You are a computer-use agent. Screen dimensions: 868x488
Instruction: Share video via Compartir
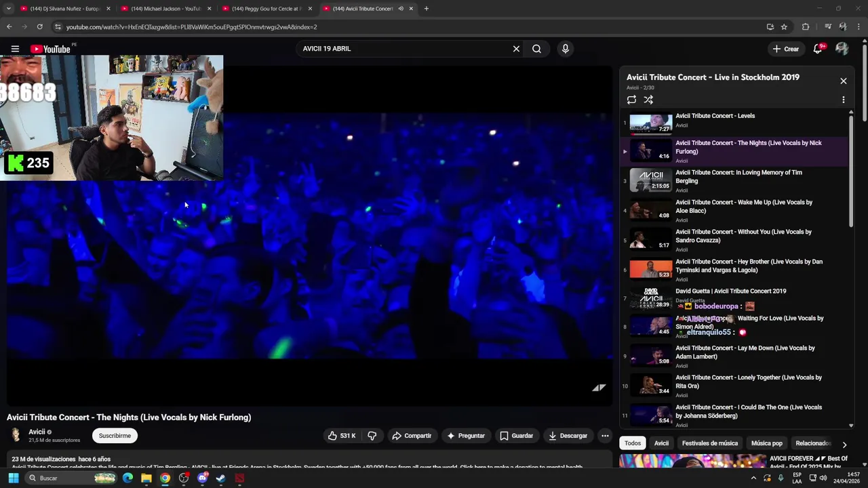(x=412, y=436)
